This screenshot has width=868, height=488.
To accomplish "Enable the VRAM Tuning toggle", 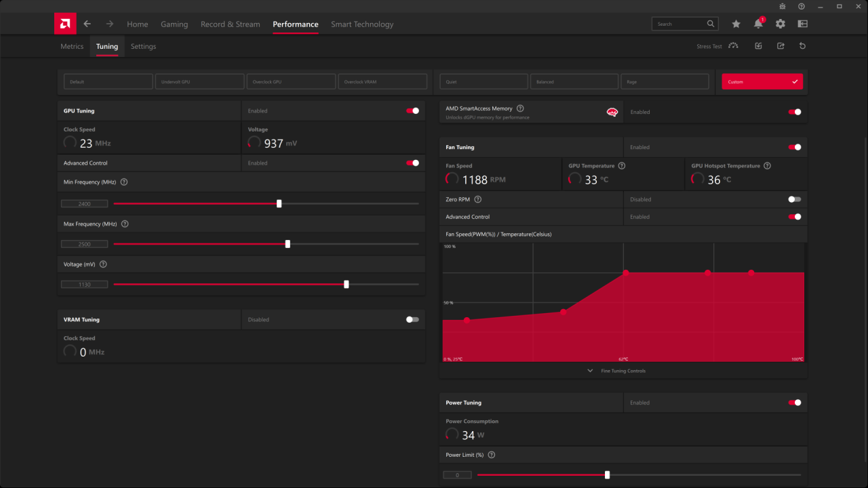I will click(x=412, y=319).
